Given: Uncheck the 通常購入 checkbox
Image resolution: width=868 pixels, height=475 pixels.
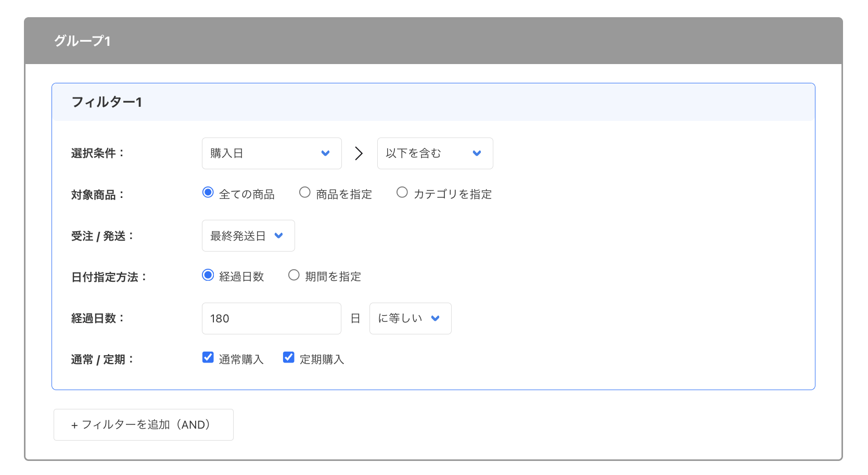Looking at the screenshot, I should click(x=208, y=357).
